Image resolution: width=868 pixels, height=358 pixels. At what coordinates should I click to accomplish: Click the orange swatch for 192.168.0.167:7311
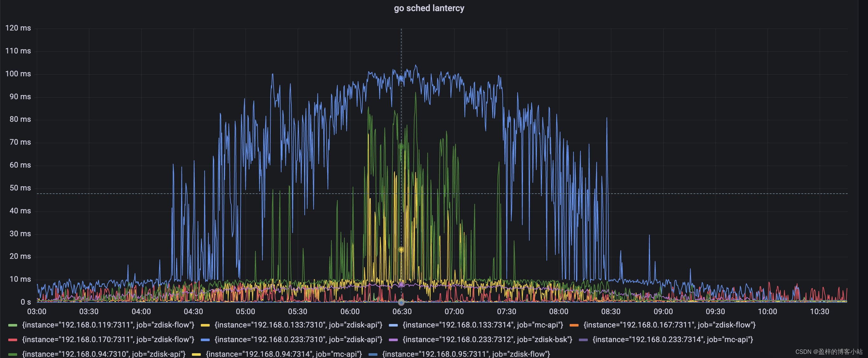coord(574,325)
